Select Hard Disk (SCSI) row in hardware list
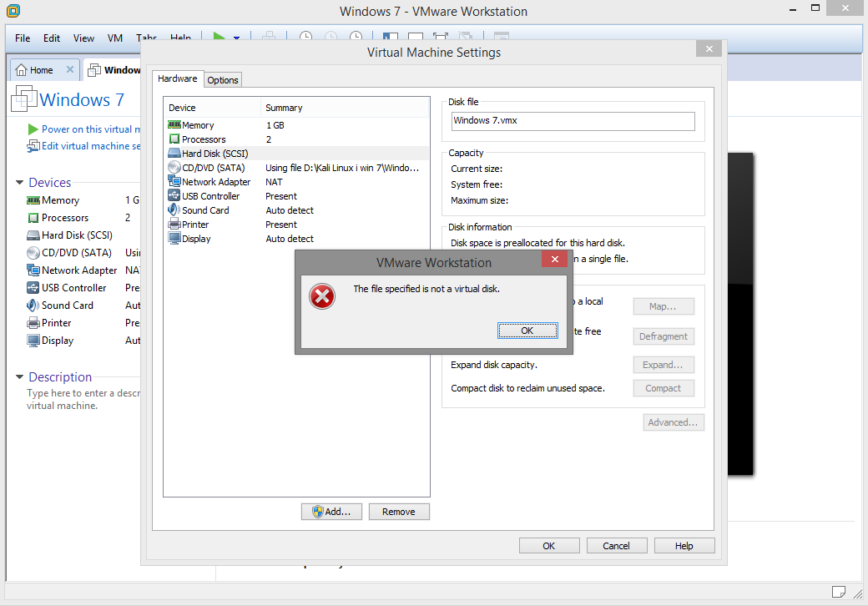This screenshot has height=606, width=868. [214, 154]
